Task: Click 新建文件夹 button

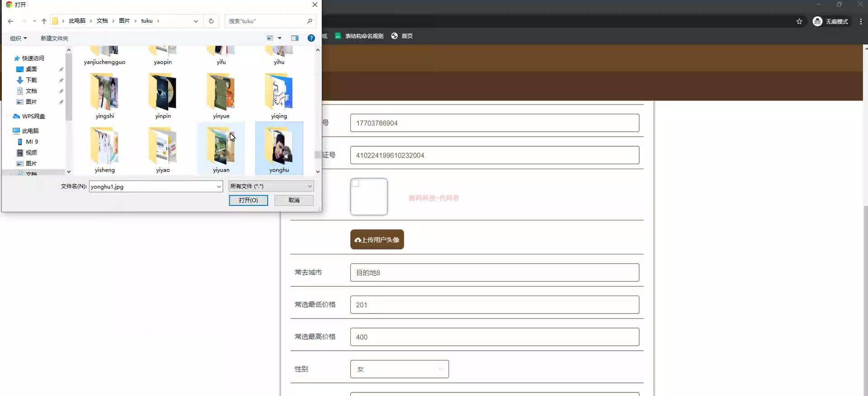Action: pos(54,38)
